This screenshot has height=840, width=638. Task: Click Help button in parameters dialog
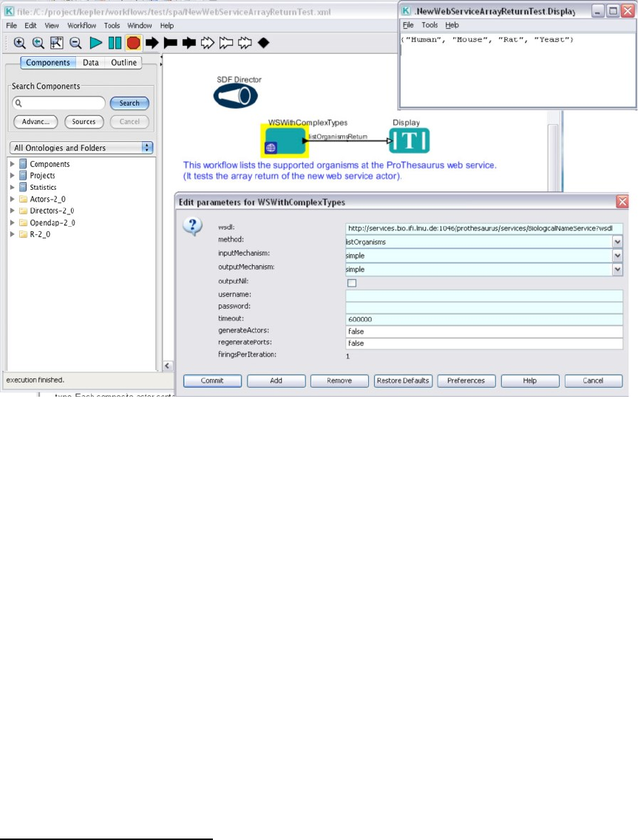(530, 381)
